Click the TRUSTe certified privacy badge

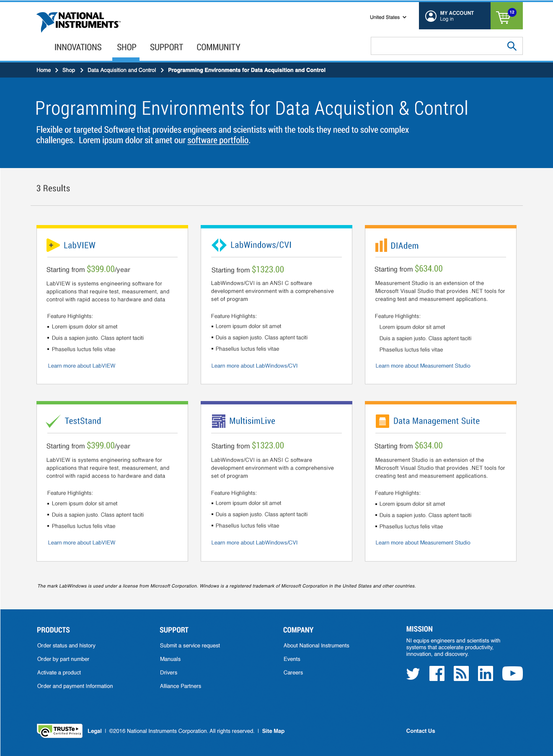coord(59,731)
